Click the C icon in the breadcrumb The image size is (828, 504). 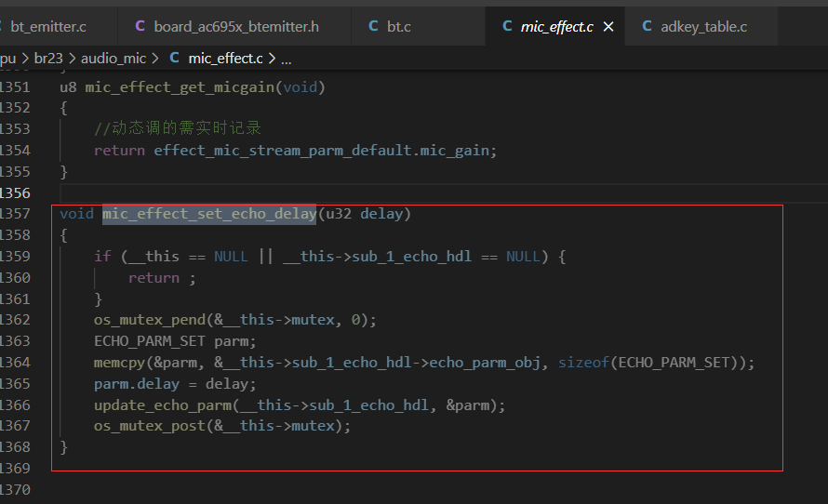[x=174, y=58]
